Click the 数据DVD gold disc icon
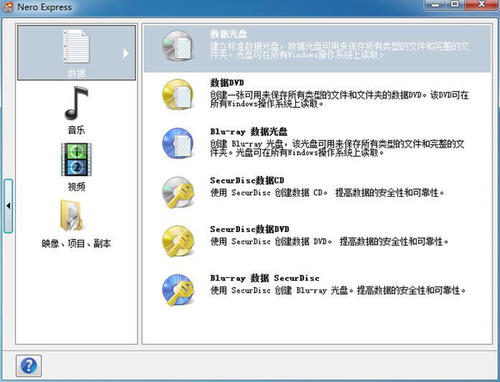500x382 pixels. 178,94
